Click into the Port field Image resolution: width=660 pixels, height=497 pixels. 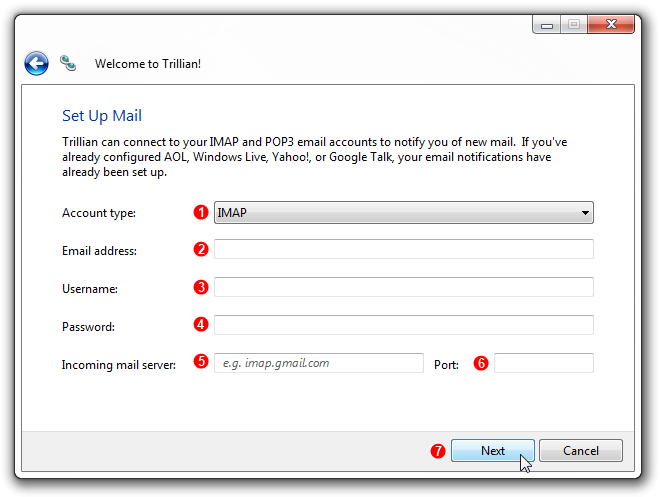[544, 363]
